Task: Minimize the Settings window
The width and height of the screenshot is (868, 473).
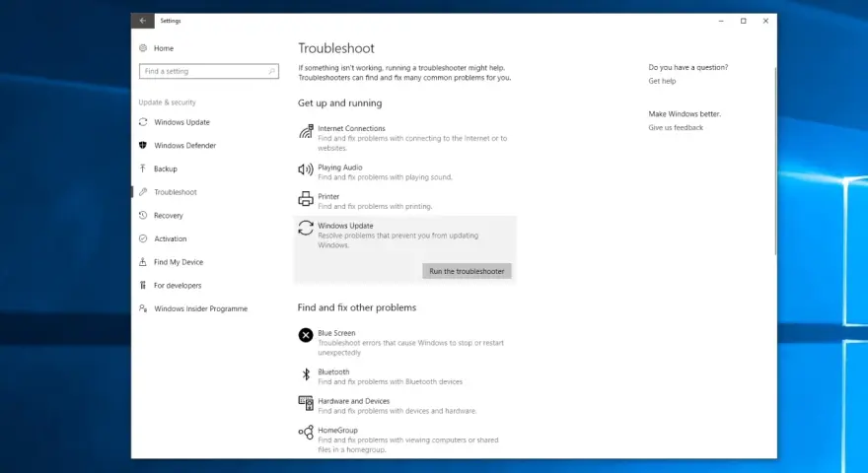Action: tap(721, 21)
